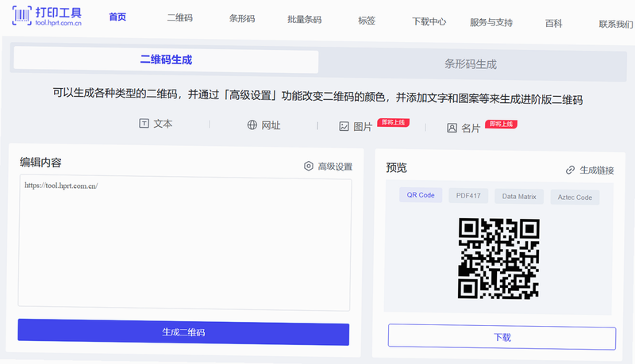The height and width of the screenshot is (364, 635).
Task: Click the chain icon by 生成链接
Action: [570, 170]
